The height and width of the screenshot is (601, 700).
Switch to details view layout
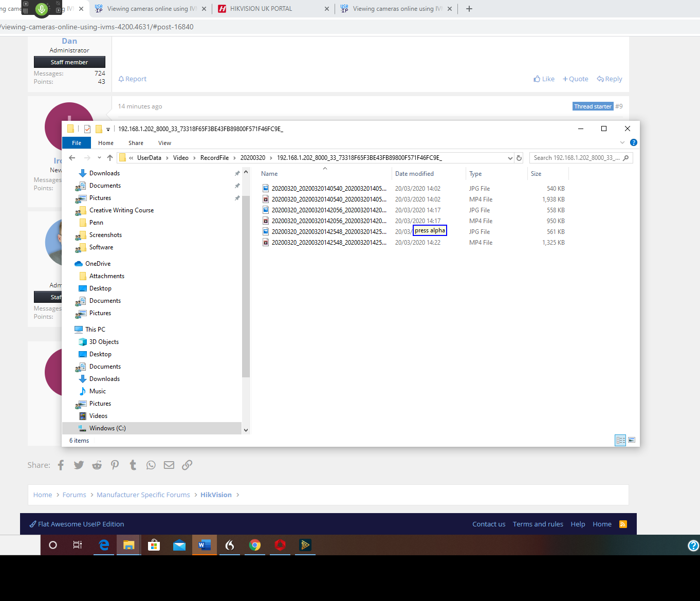pyautogui.click(x=620, y=440)
